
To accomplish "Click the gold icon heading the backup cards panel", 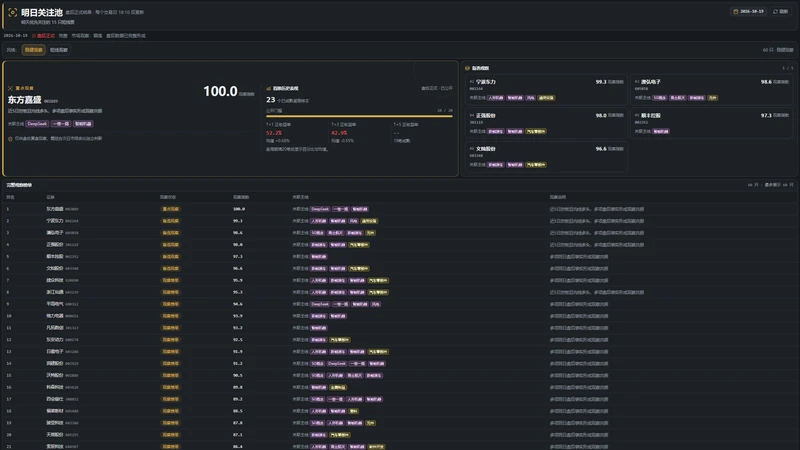I will coord(467,68).
